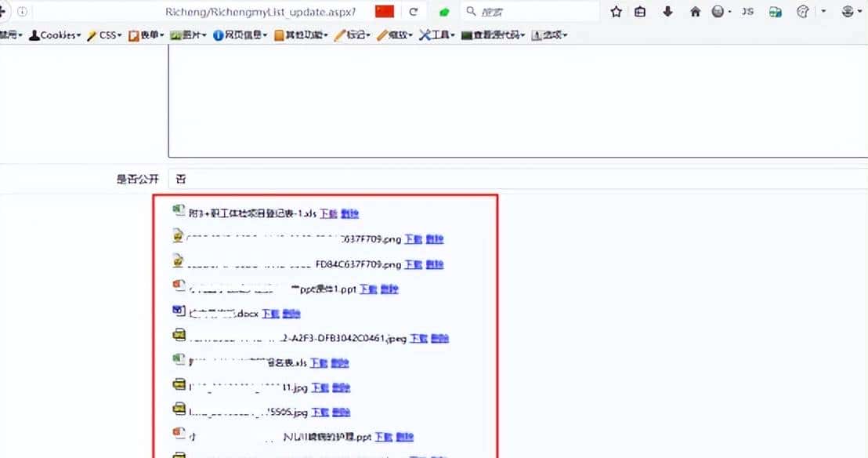Delete the FD84C637F709.png file
The height and width of the screenshot is (458, 868).
[435, 264]
